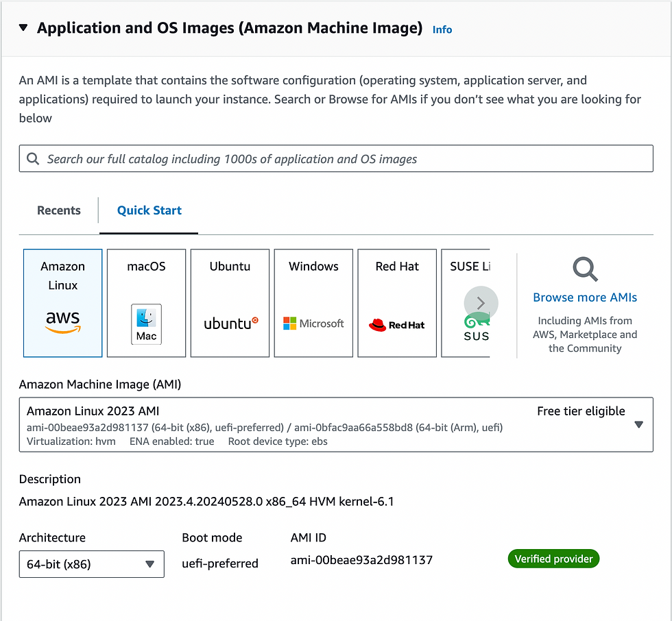Click the aws logo icon

coord(63,322)
